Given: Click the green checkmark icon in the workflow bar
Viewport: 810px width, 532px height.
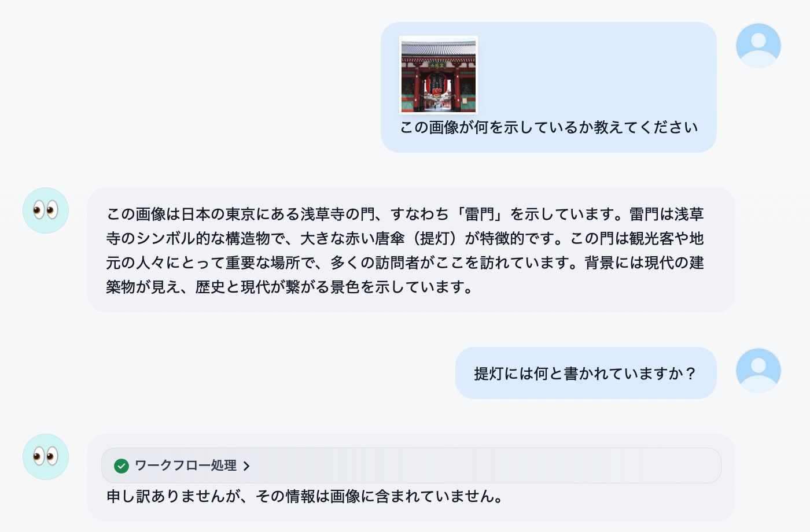Looking at the screenshot, I should 122,465.
